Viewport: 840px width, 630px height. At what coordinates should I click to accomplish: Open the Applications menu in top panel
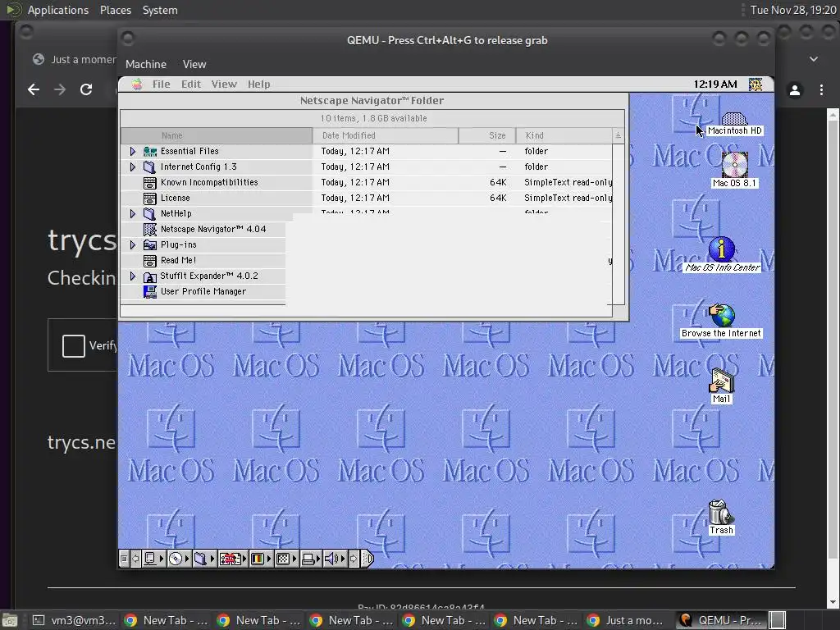coord(58,10)
